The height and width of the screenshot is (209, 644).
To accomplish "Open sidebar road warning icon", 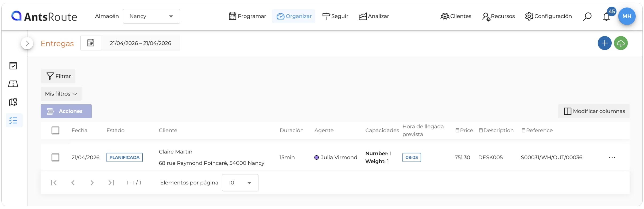I will click(13, 84).
